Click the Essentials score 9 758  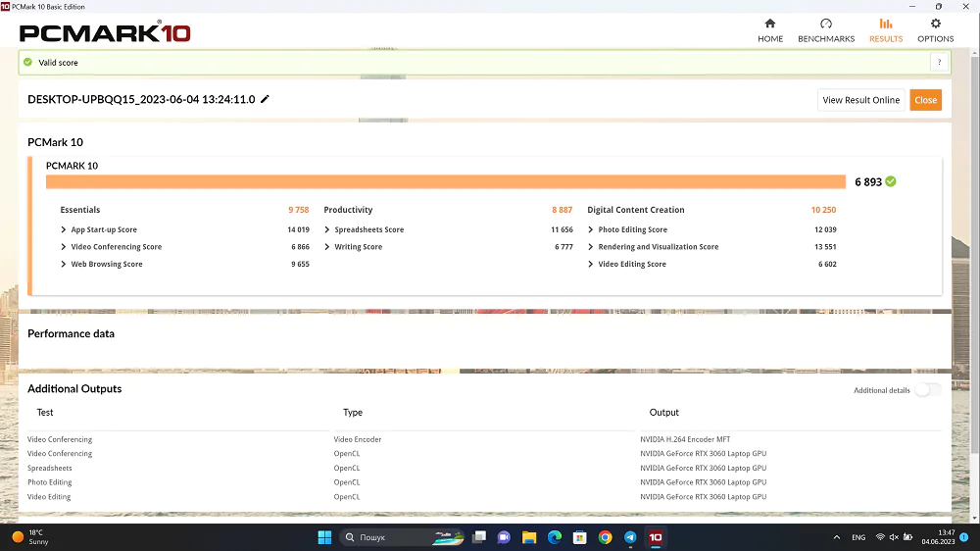pos(298,210)
